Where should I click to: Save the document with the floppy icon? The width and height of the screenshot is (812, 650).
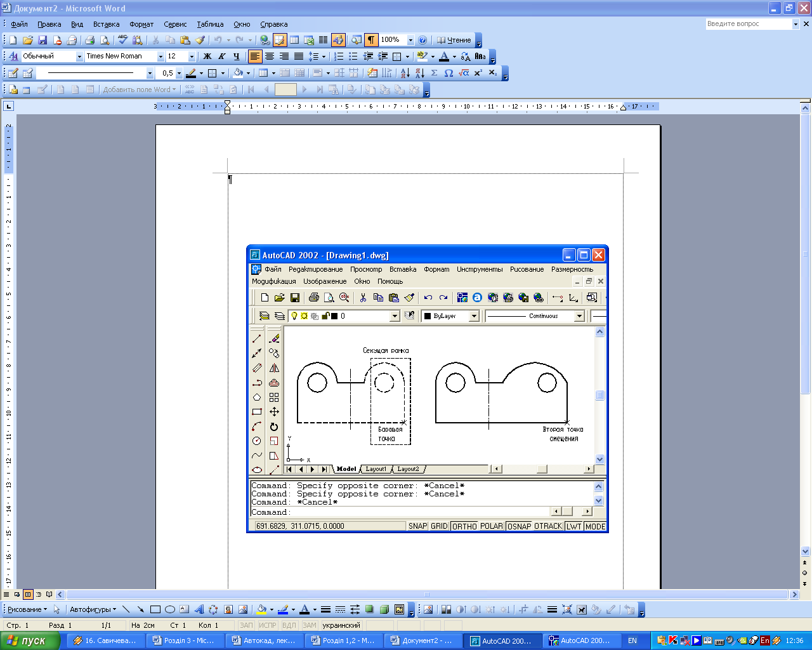(x=43, y=40)
